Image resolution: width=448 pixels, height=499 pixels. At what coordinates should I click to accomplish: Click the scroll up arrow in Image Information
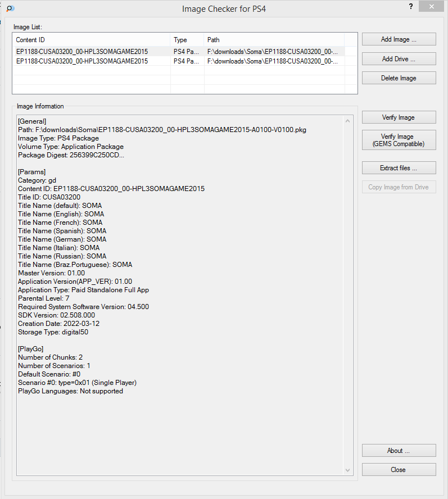[x=348, y=121]
